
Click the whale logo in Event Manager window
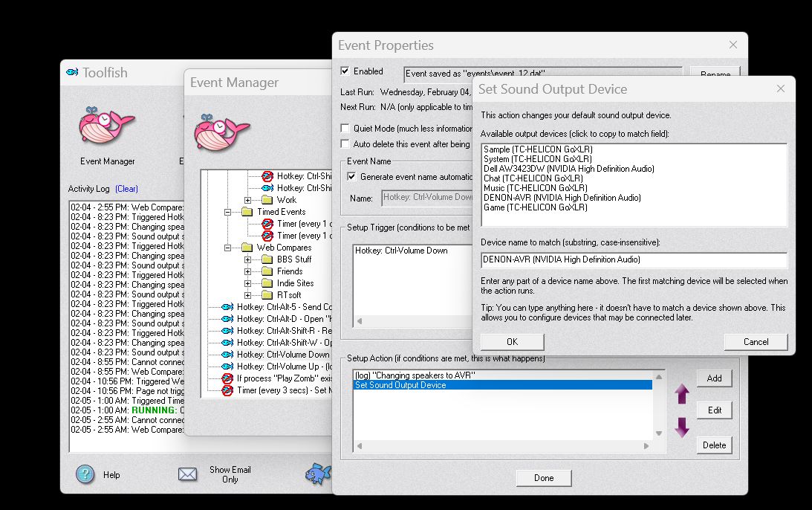click(221, 132)
